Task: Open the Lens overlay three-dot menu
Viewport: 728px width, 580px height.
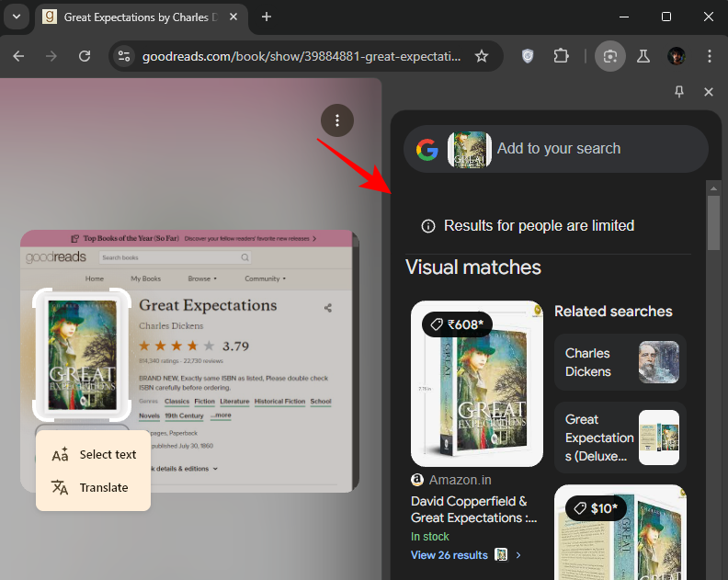Action: click(337, 120)
